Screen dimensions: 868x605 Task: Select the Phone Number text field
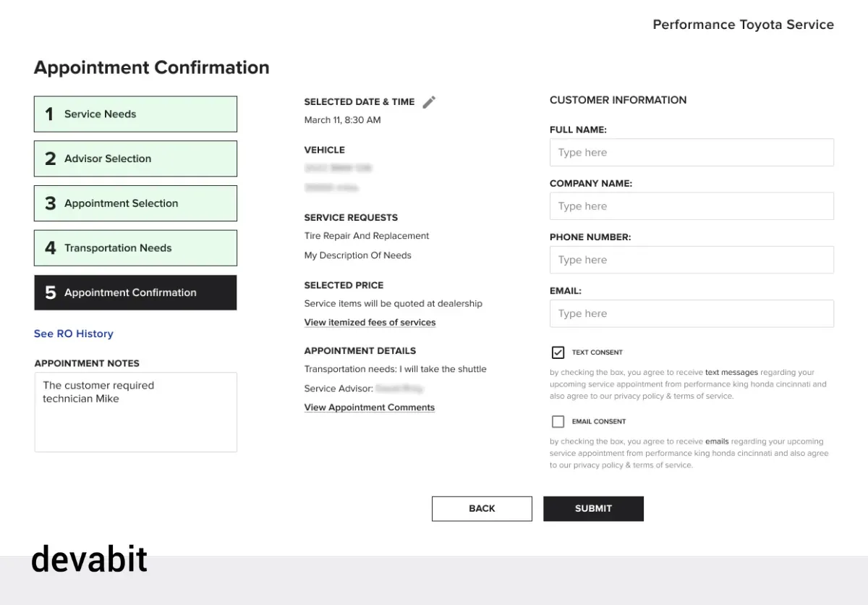[692, 260]
